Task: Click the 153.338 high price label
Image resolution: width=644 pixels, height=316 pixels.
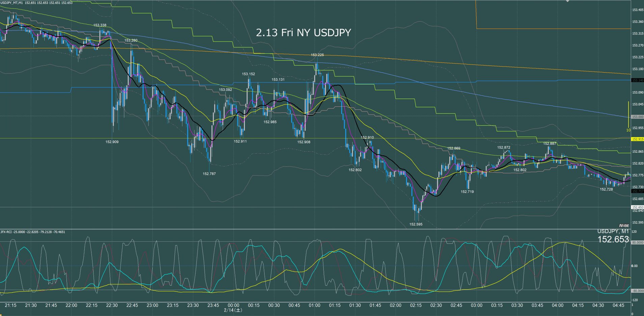Action: point(100,25)
